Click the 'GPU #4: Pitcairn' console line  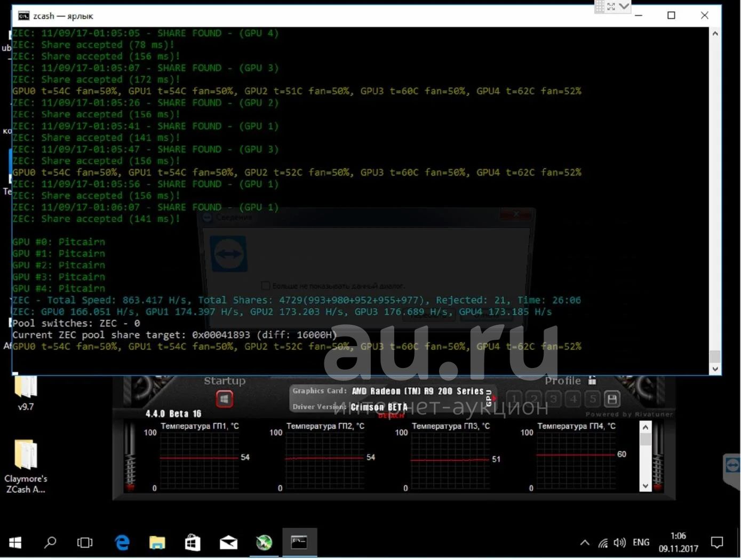[59, 289]
